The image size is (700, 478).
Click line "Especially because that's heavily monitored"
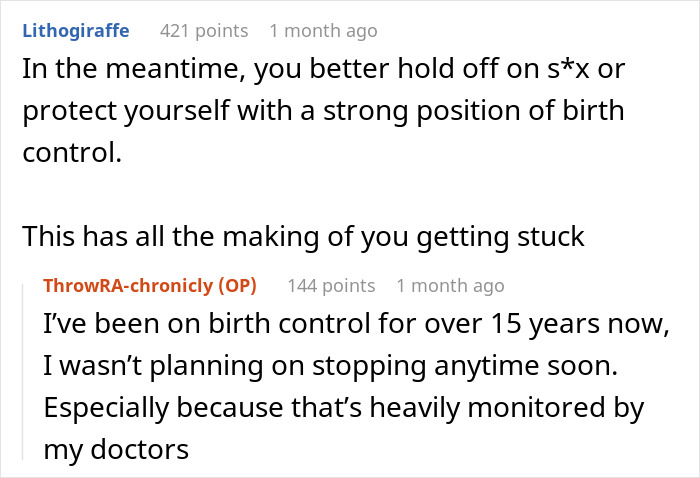click(344, 407)
